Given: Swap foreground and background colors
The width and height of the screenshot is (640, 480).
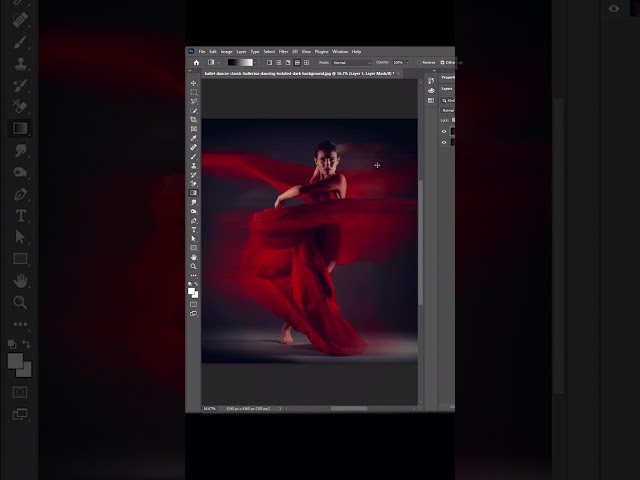Looking at the screenshot, I should tap(196, 284).
